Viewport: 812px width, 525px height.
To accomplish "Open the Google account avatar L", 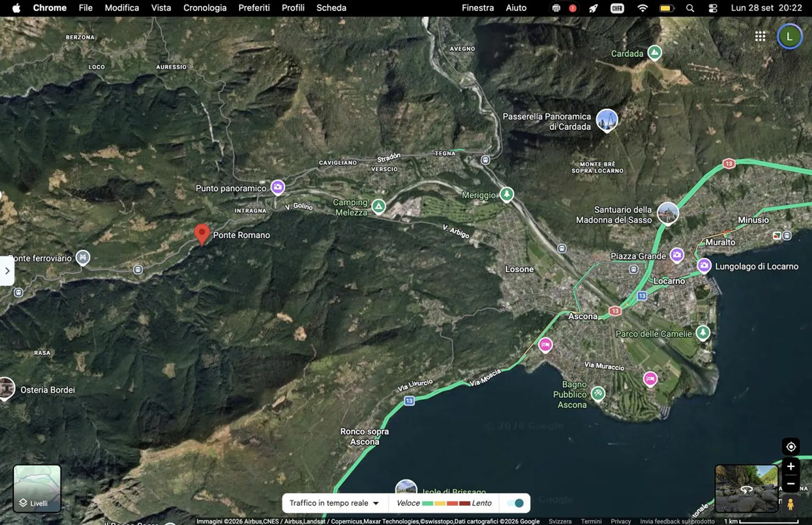I will (x=789, y=37).
